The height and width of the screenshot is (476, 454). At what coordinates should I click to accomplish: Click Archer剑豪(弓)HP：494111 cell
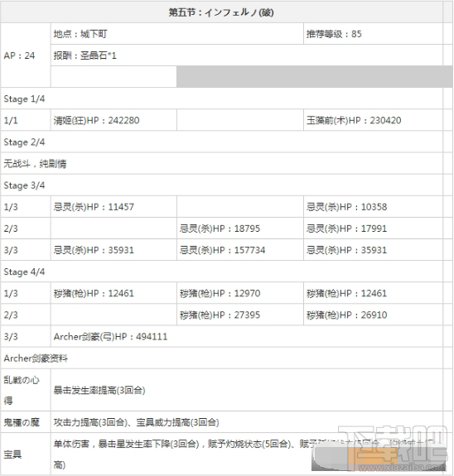click(246, 336)
